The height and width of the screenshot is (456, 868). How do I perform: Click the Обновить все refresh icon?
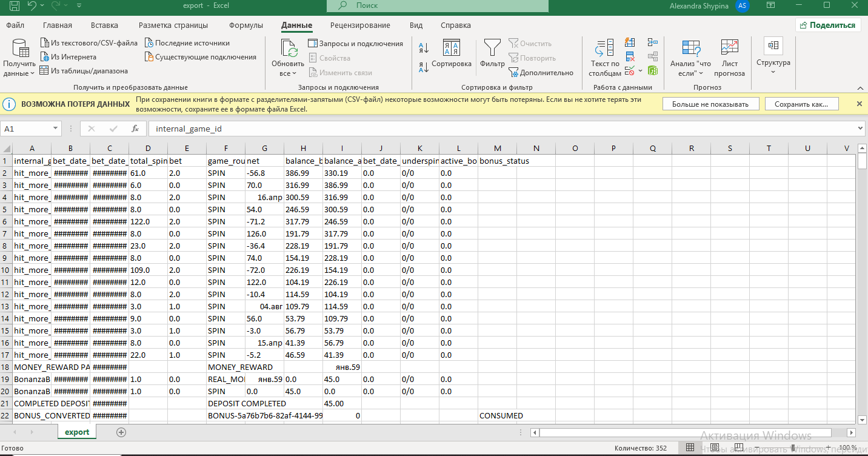pos(288,48)
